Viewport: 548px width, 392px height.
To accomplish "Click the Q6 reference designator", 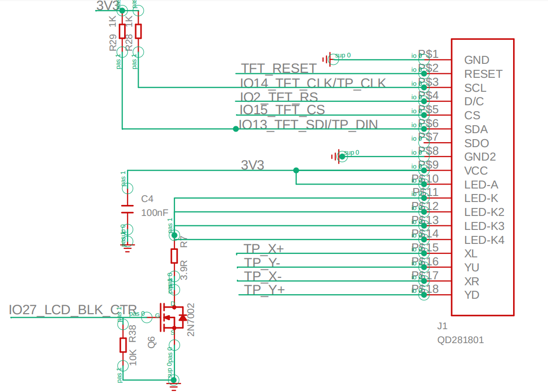I will click(151, 343).
